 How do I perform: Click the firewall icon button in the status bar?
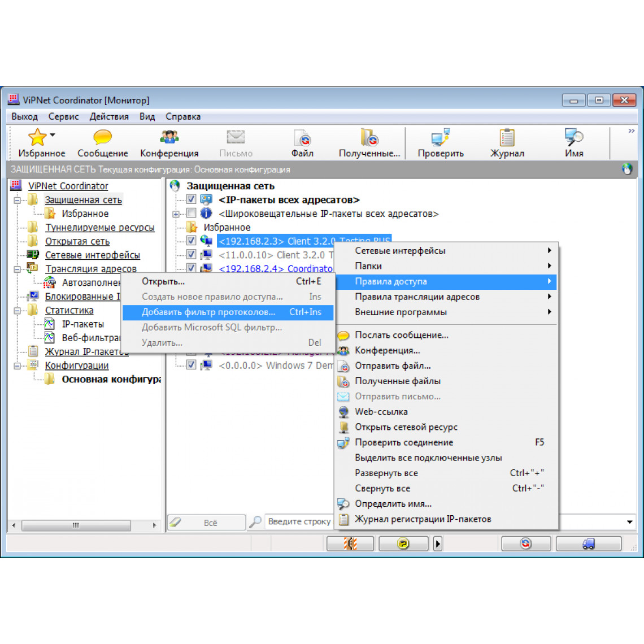point(350,543)
